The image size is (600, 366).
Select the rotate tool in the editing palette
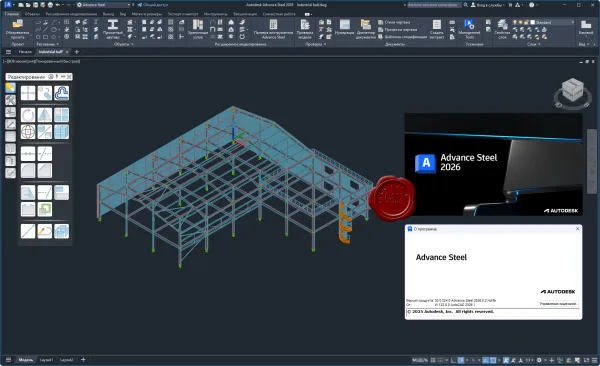pyautogui.click(x=28, y=114)
